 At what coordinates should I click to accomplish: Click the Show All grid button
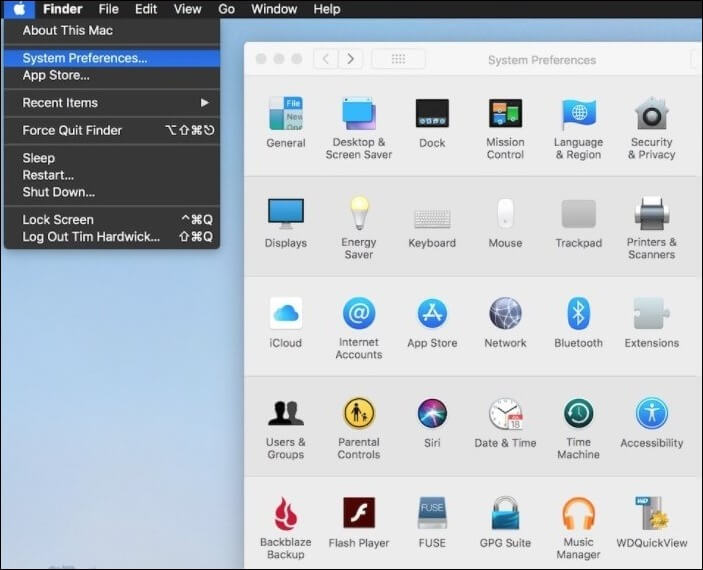pos(398,59)
